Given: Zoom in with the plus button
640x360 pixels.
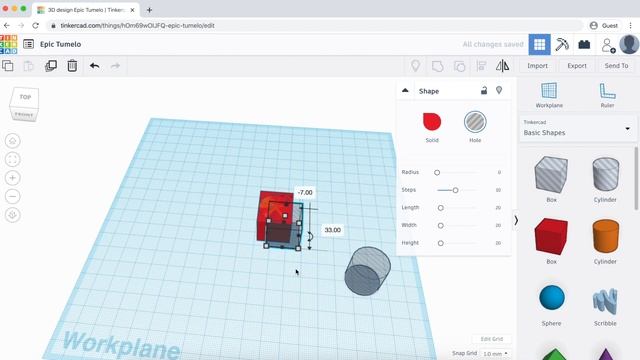Looking at the screenshot, I should point(13,178).
